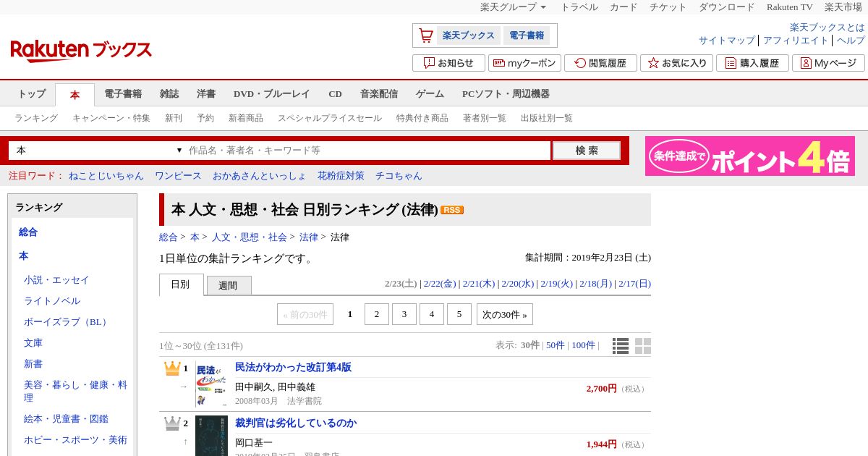Open 新刊 submenu link
The width and height of the screenshot is (868, 456).
[x=174, y=118]
